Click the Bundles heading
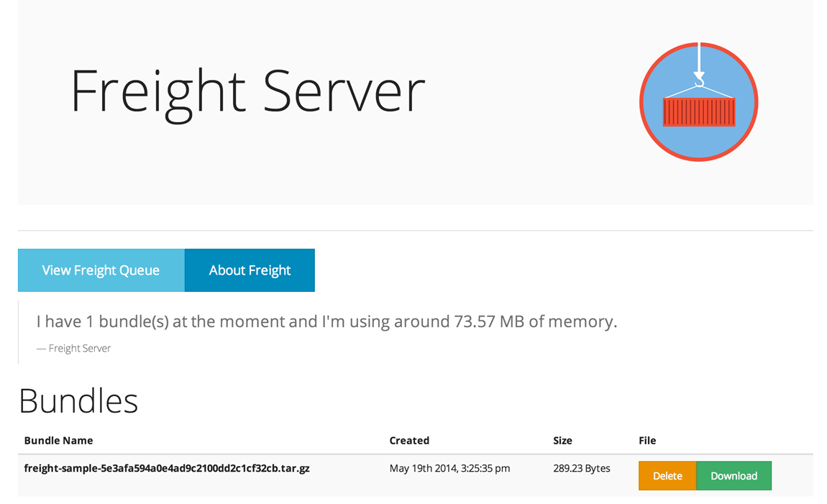This screenshot has width=827, height=504. click(78, 401)
